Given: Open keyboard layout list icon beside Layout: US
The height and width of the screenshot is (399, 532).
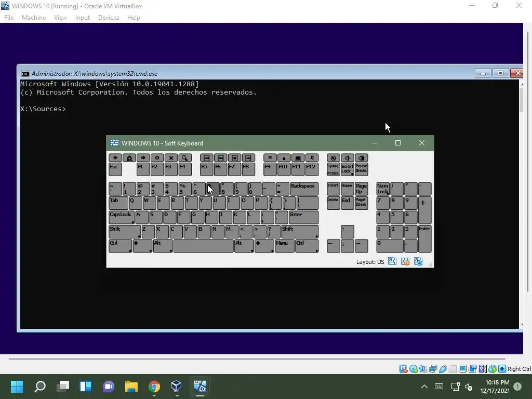Looking at the screenshot, I should [392, 261].
